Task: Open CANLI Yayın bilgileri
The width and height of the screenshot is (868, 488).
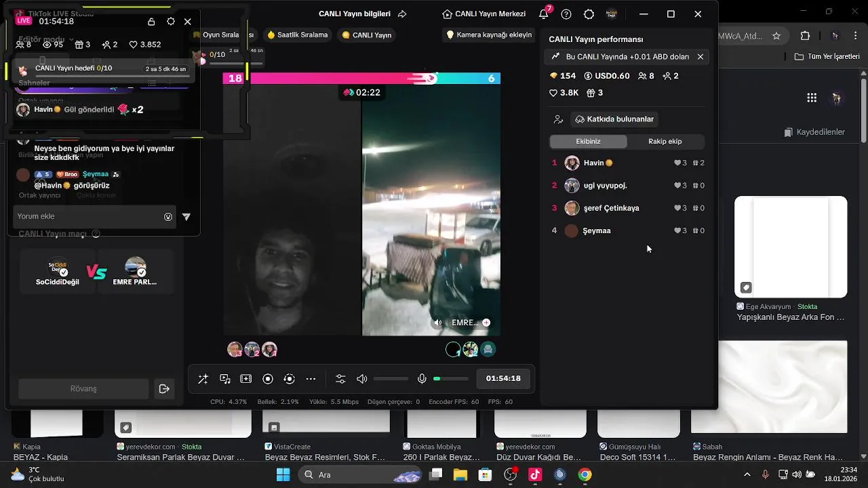Action: [355, 14]
